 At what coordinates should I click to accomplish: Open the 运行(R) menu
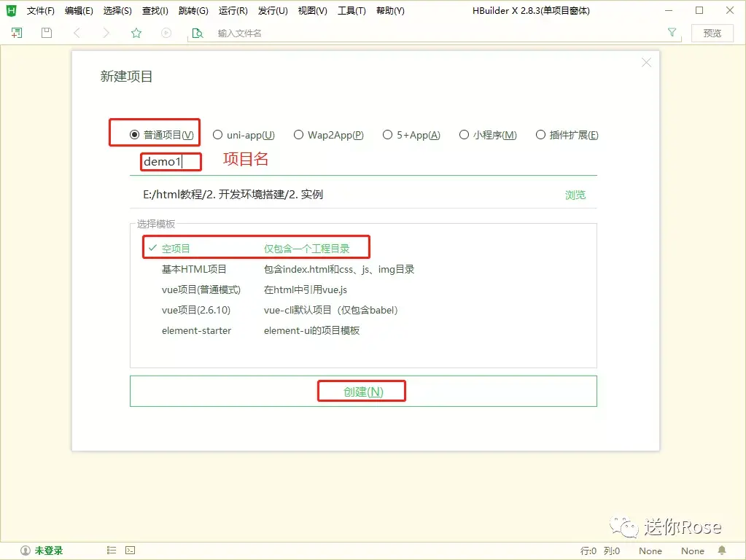point(233,10)
